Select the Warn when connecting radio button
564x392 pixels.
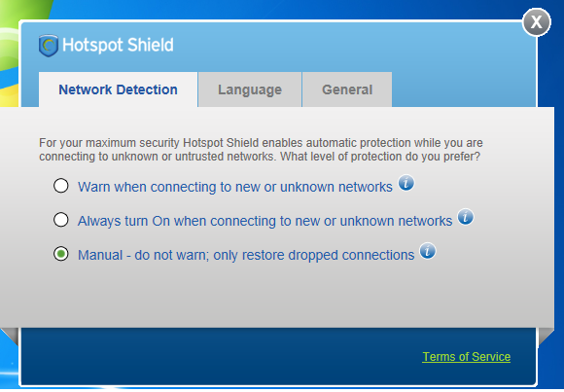[61, 186]
